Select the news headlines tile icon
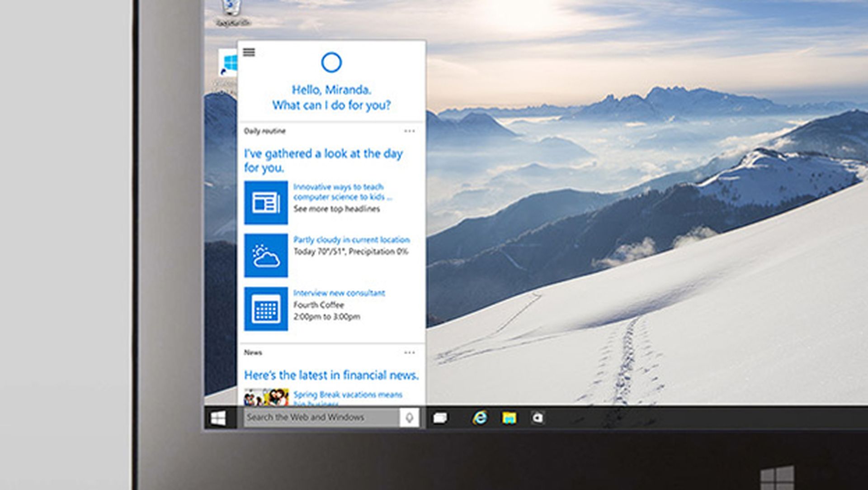This screenshot has height=490, width=868. [267, 201]
